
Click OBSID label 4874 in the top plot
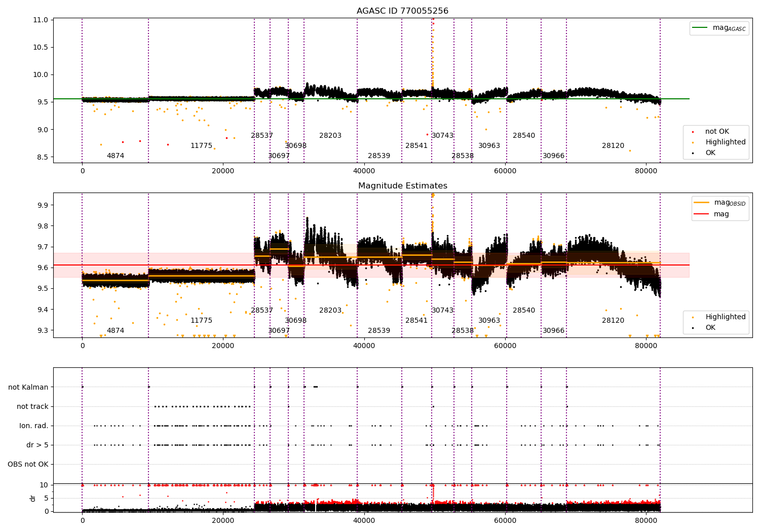coord(116,156)
